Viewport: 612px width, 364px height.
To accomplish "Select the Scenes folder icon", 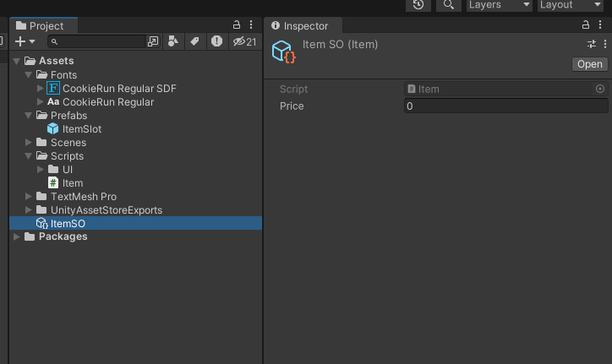I will click(x=41, y=142).
